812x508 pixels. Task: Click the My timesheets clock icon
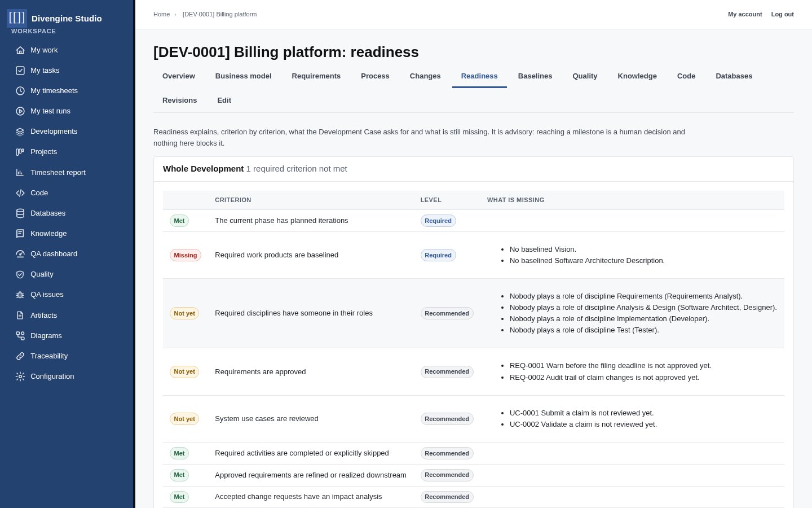pyautogui.click(x=20, y=91)
